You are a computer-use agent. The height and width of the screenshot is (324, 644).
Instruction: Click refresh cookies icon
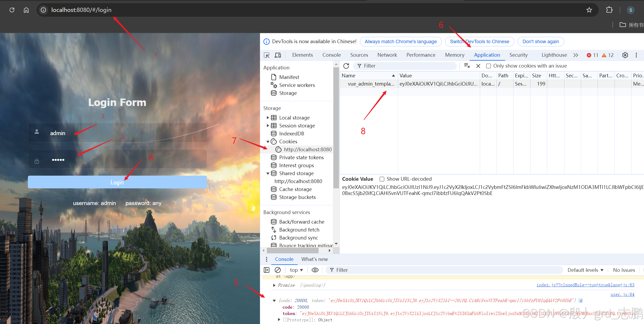(x=346, y=66)
